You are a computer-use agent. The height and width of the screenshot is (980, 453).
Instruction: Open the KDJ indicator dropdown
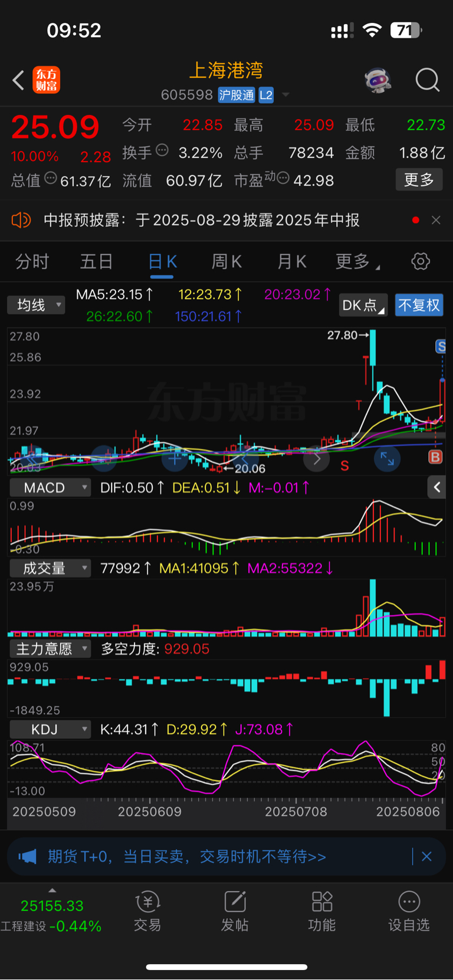pos(50,730)
